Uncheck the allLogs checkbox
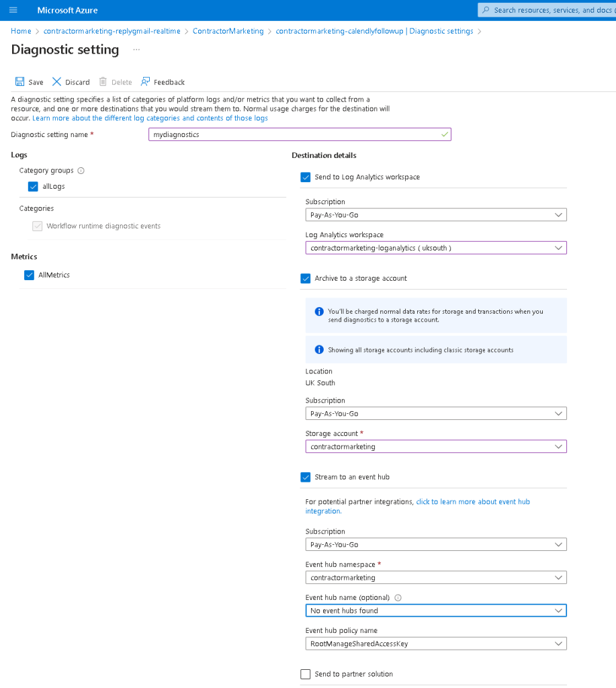This screenshot has height=688, width=616. click(33, 187)
